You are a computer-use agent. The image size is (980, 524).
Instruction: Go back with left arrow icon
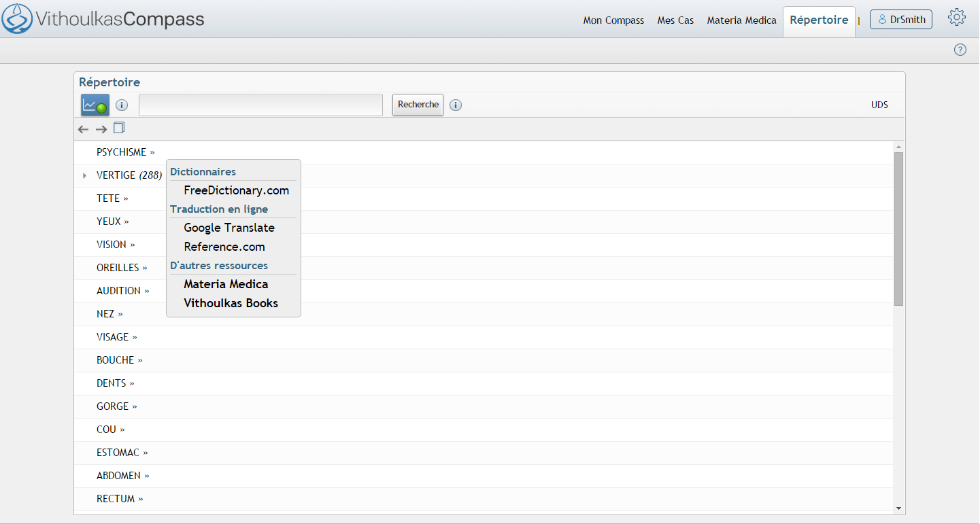[x=84, y=129]
